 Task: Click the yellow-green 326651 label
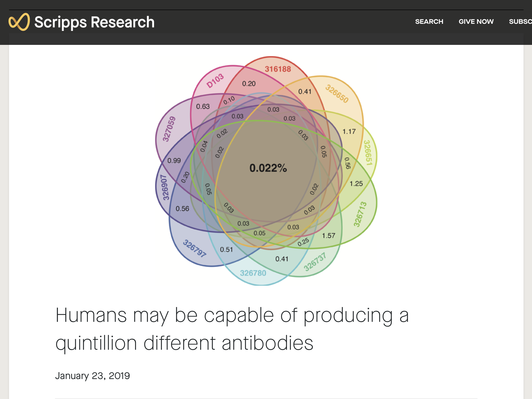(368, 153)
